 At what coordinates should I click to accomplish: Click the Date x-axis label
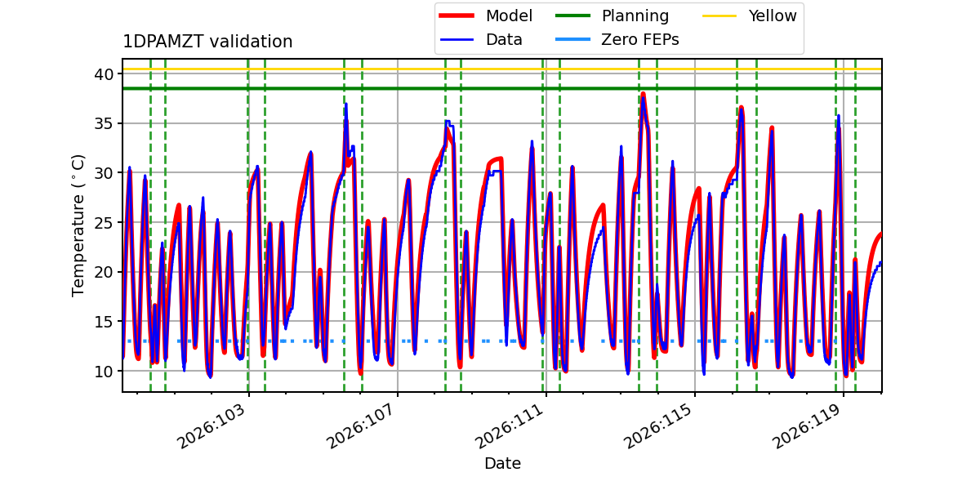point(502,464)
